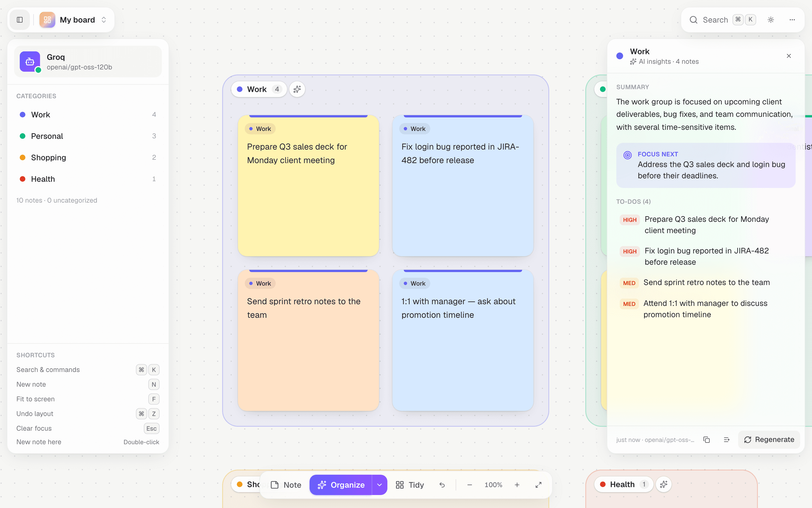This screenshot has width=812, height=508.
Task: Click the Attend 1:1 with manager to-do
Action: point(706,309)
